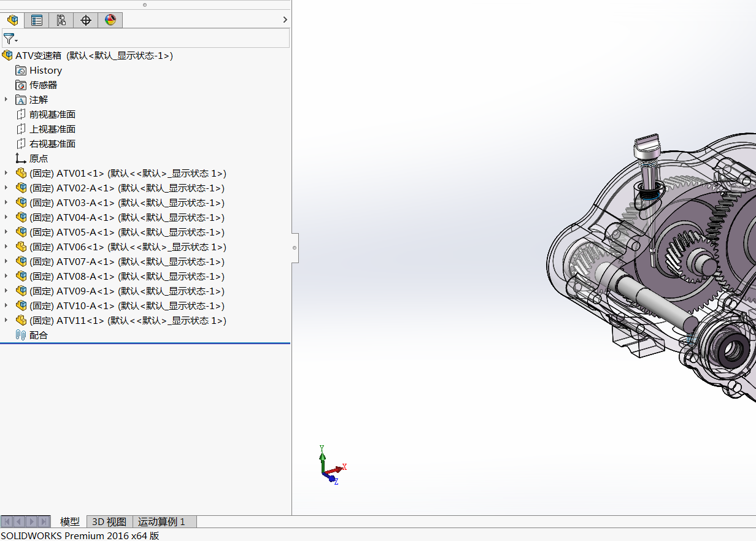Open the DimXpertManager crosshair tab

tap(86, 20)
